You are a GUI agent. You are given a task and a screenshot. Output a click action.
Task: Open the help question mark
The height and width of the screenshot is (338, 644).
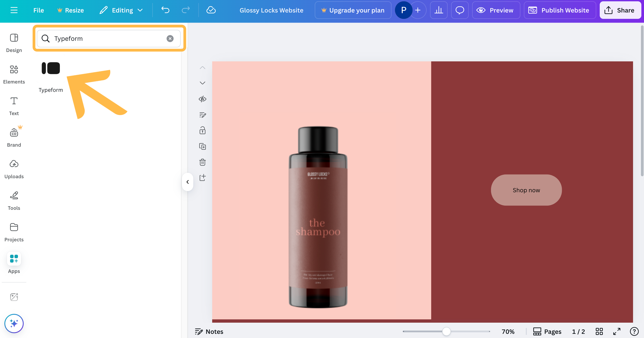coord(634,331)
